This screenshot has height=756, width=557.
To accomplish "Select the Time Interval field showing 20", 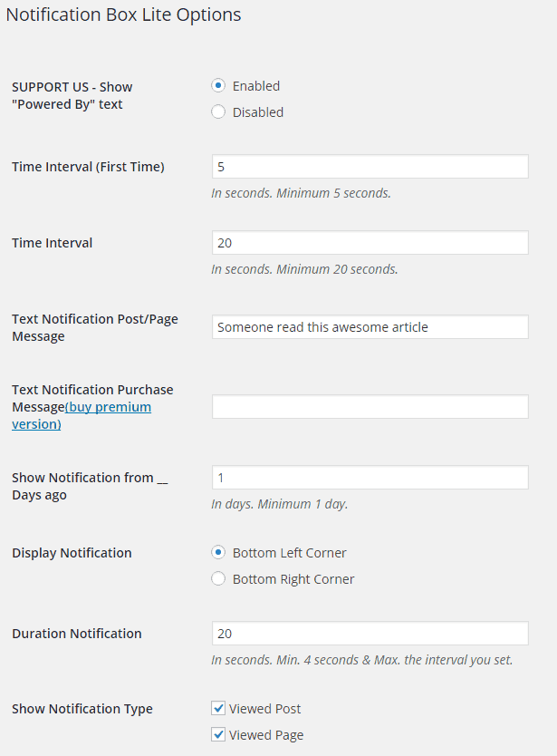I will click(x=370, y=242).
